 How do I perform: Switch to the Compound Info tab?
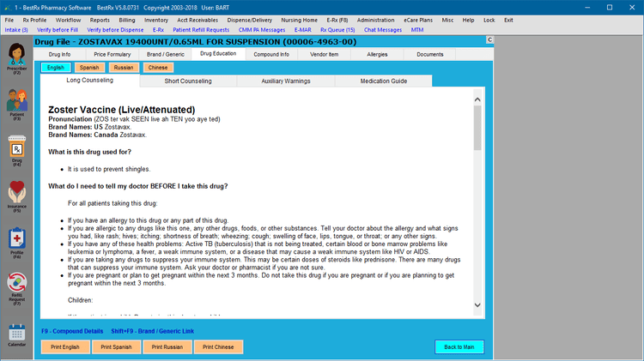(x=271, y=55)
